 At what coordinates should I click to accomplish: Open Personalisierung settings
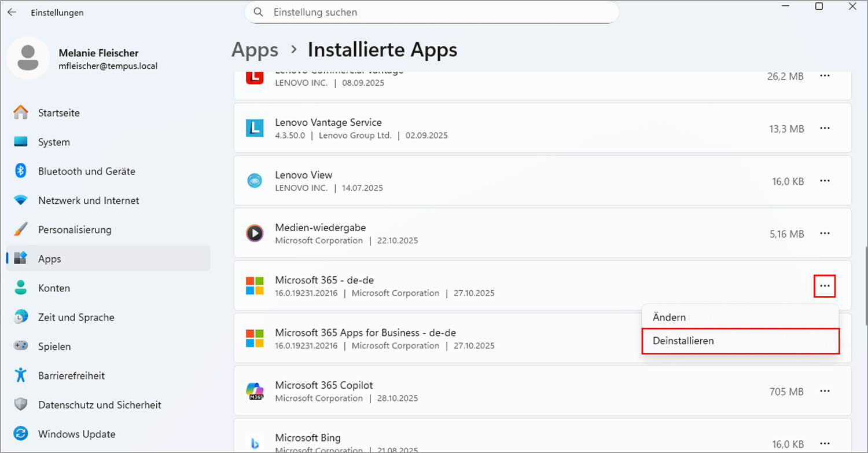[x=75, y=229]
